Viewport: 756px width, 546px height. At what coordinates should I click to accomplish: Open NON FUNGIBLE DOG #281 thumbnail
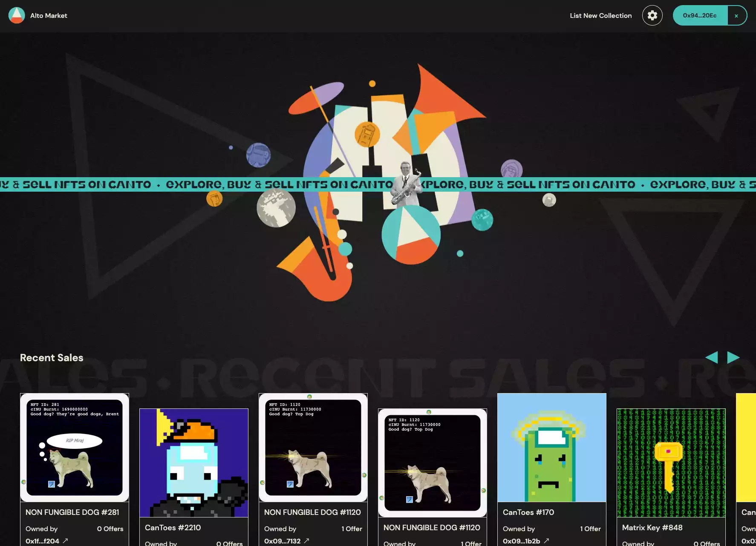click(75, 447)
